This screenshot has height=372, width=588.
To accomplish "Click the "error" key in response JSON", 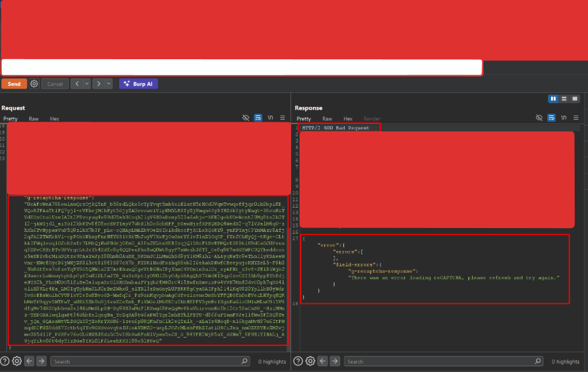I will [328, 245].
